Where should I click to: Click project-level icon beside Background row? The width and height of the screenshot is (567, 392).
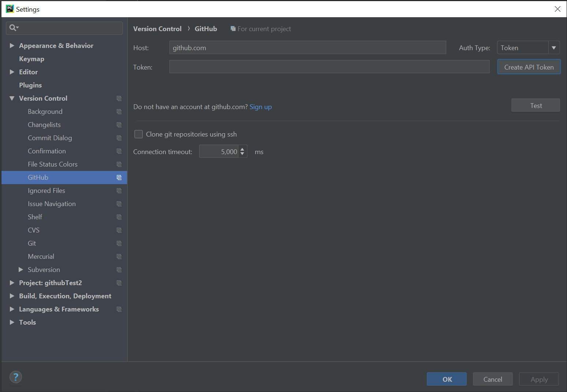pyautogui.click(x=119, y=112)
